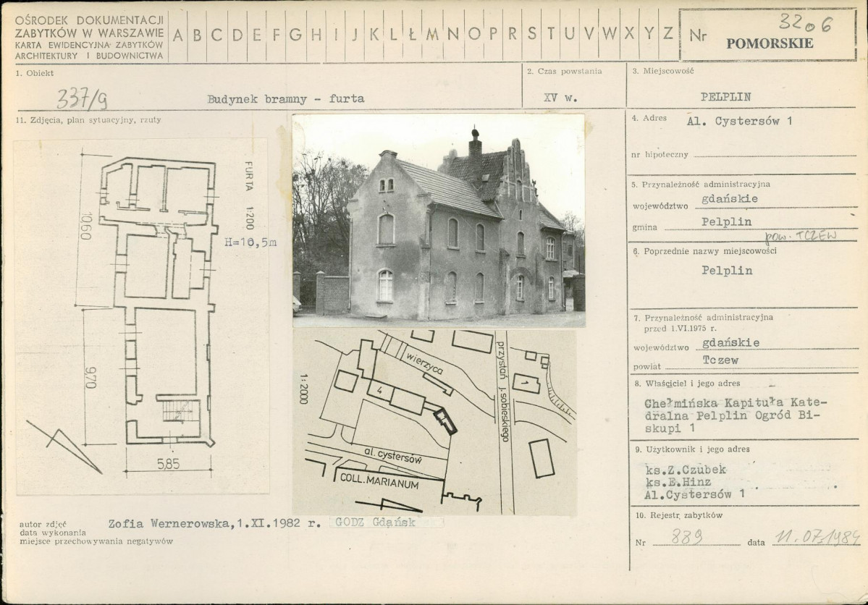Image resolution: width=868 pixels, height=605 pixels.
Task: Click the PELPLIN locality field
Action: [x=725, y=96]
